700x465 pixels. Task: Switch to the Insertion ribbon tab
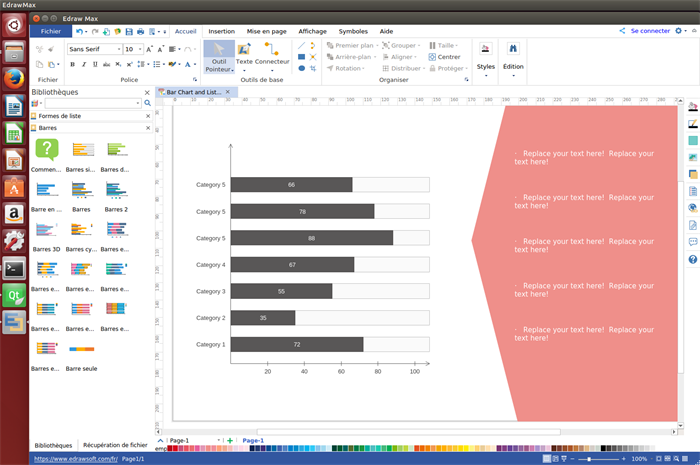[221, 31]
